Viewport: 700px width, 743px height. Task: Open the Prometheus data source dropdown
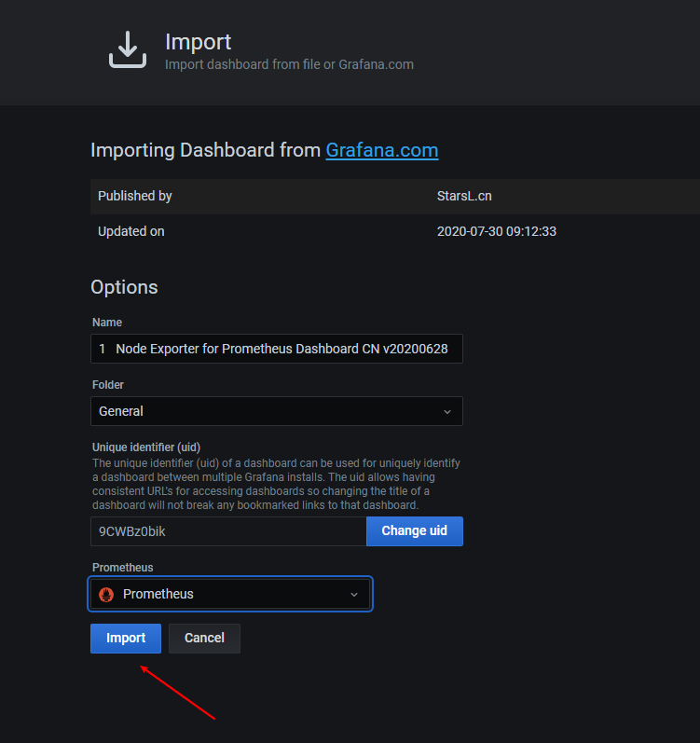230,594
